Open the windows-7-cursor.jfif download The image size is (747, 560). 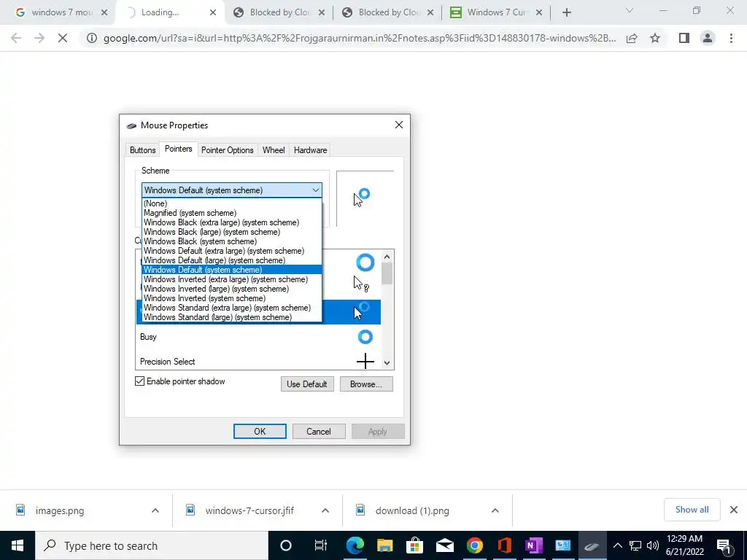[249, 510]
